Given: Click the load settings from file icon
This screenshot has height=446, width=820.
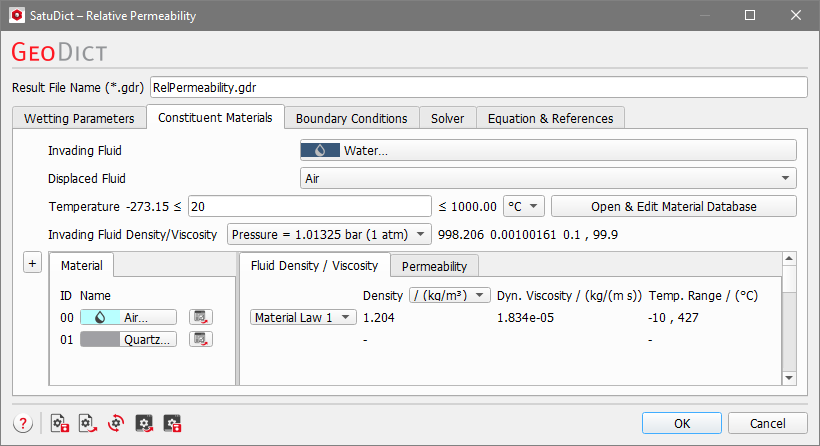Looking at the screenshot, I should coord(88,423).
